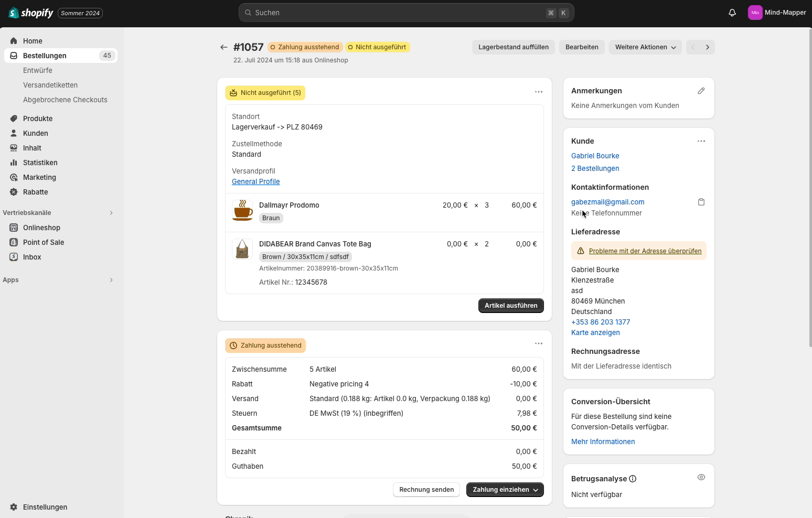812x518 pixels.
Task: Go to the next order arrow
Action: point(707,47)
